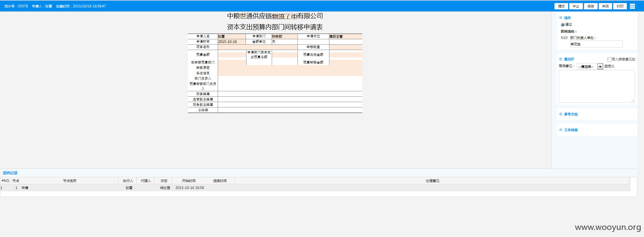Select the 通过 radio button

(x=562, y=25)
